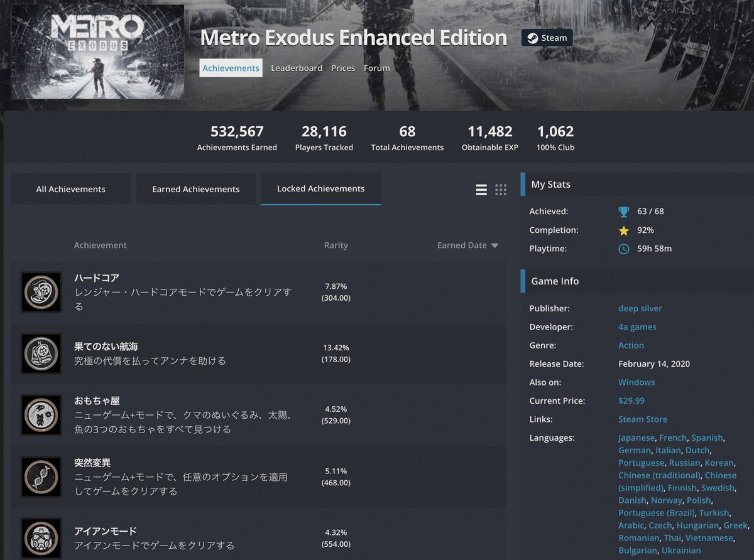Viewport: 754px width, 560px height.
Task: Open the deep silver publisher link
Action: (x=640, y=308)
